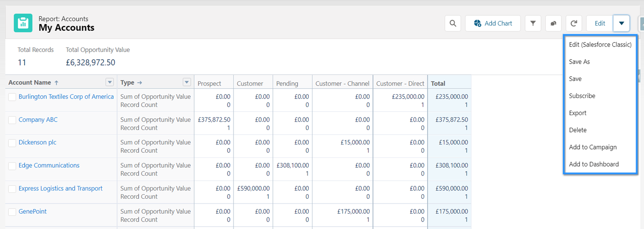Click the Customer column header
Image resolution: width=644 pixels, height=229 pixels.
250,84
